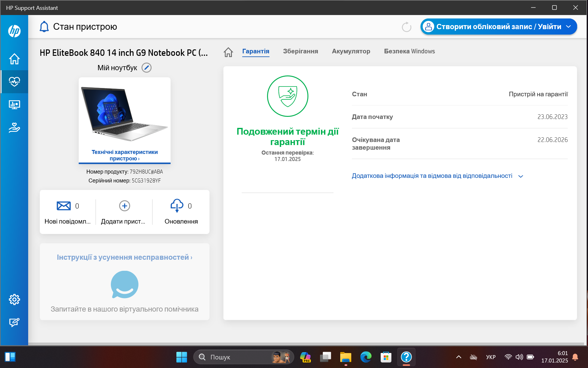
Task: Open Settings gear in sidebar
Action: tap(14, 299)
